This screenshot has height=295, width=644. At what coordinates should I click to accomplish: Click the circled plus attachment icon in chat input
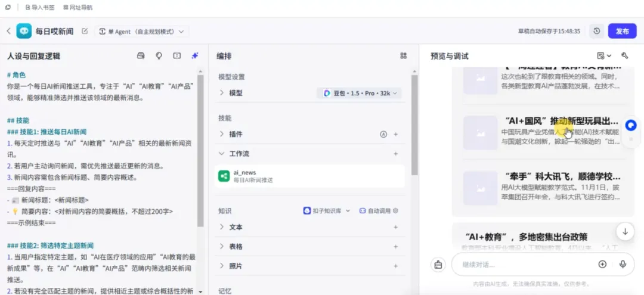(602, 264)
